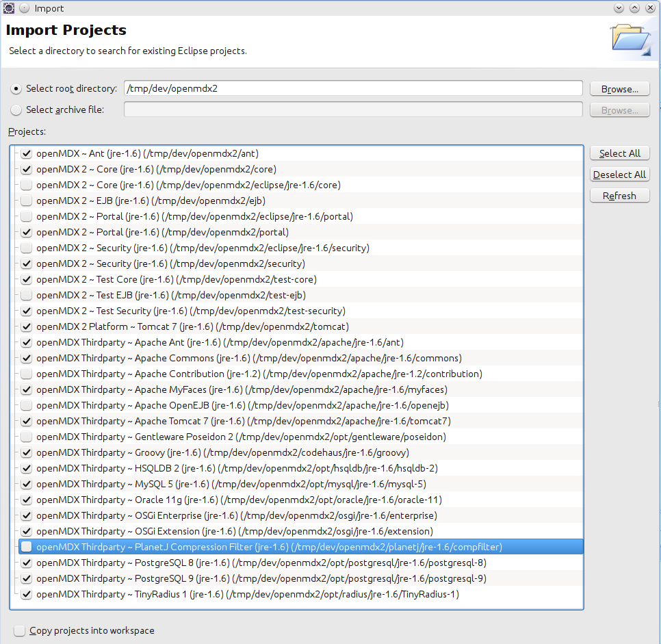Viewport: 661px width, 644px height.
Task: Select the Oracle 11g project row
Action: [x=239, y=500]
